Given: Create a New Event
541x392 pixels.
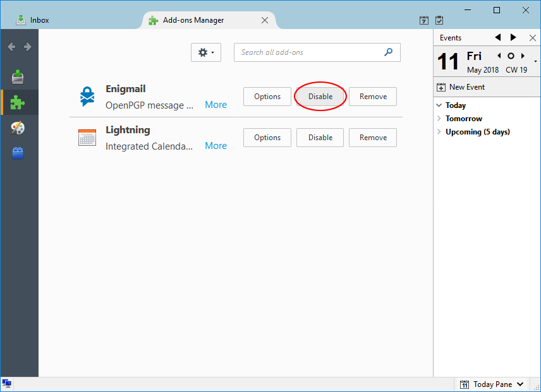Looking at the screenshot, I should pyautogui.click(x=461, y=87).
